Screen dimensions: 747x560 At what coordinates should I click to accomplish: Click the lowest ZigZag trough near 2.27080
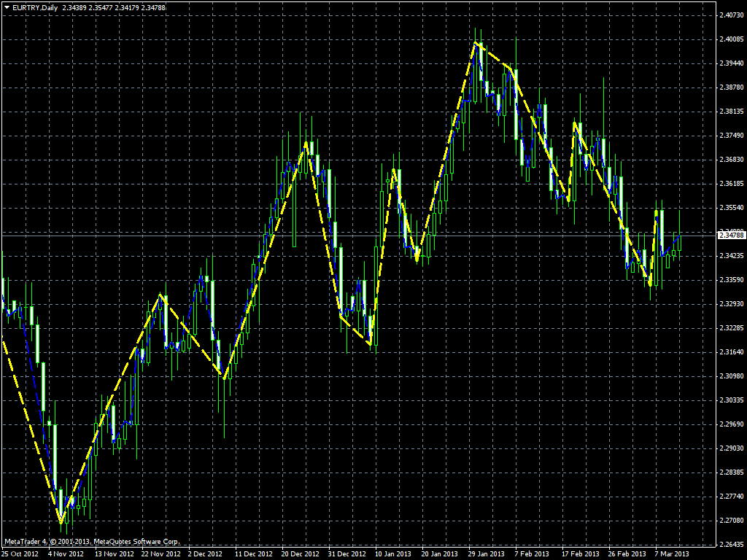(61, 521)
